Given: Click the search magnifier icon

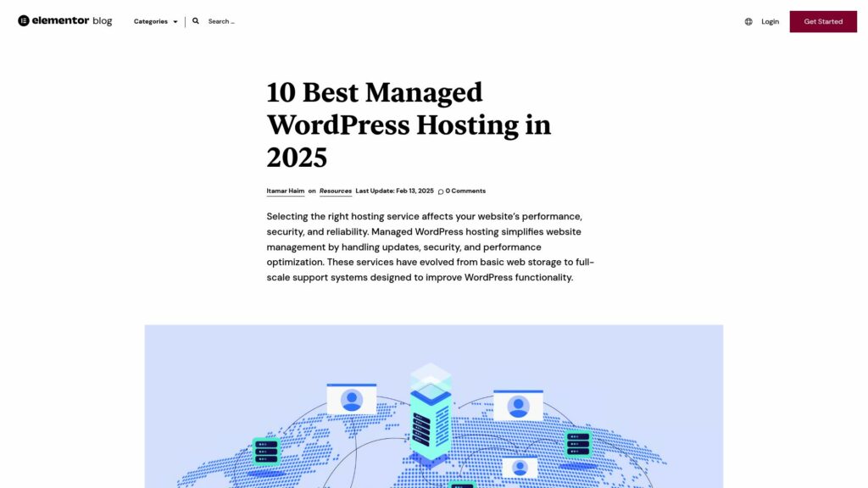Looking at the screenshot, I should 196,21.
